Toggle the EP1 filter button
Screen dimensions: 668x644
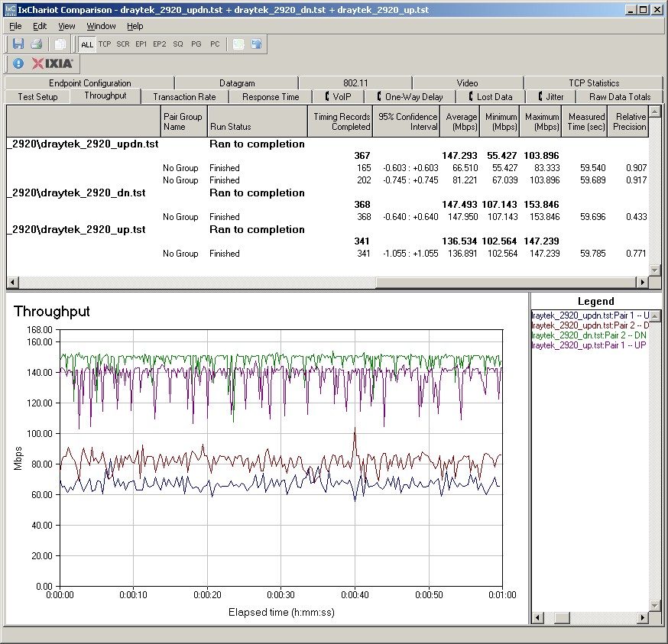coord(141,44)
